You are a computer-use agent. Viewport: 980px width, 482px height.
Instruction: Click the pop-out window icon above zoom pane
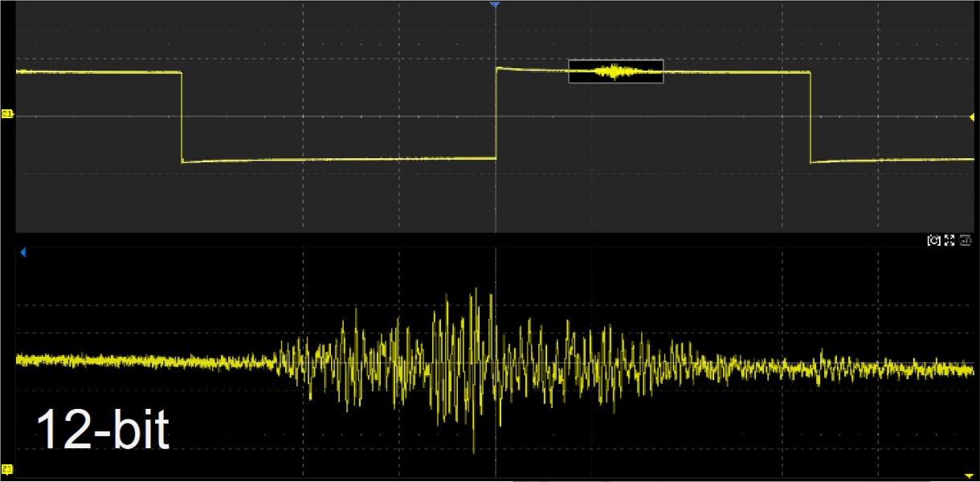click(963, 240)
